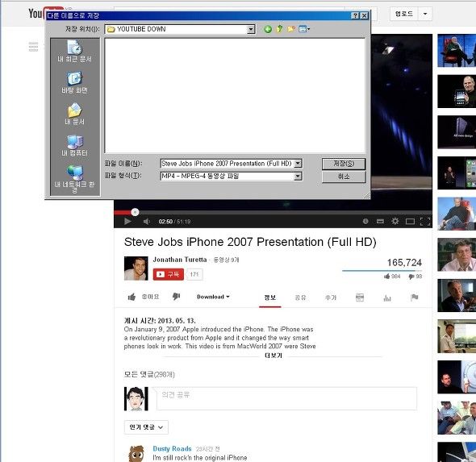The image size is (476, 462).
Task: Toggle theater mode player icon
Action: click(x=410, y=222)
